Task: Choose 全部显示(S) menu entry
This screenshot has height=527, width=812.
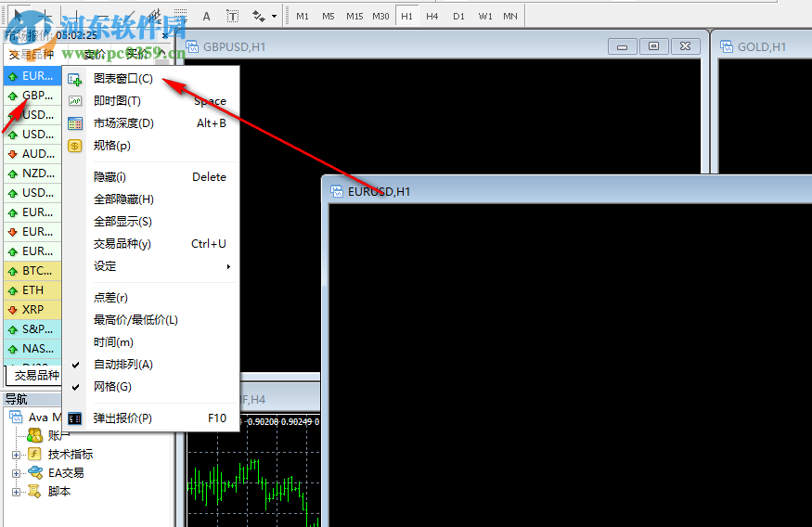Action: pyautogui.click(x=150, y=222)
